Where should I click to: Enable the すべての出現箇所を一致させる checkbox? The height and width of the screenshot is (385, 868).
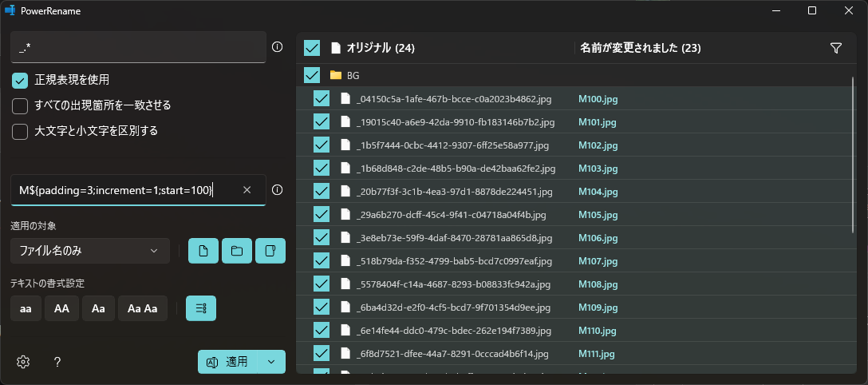(x=21, y=105)
